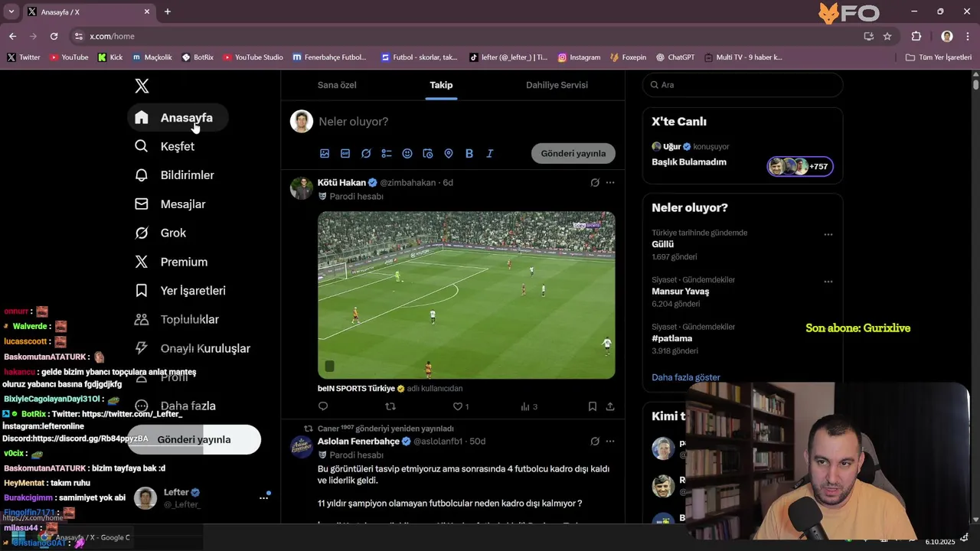
Task: Open Kick bookmark
Action: pos(110,57)
